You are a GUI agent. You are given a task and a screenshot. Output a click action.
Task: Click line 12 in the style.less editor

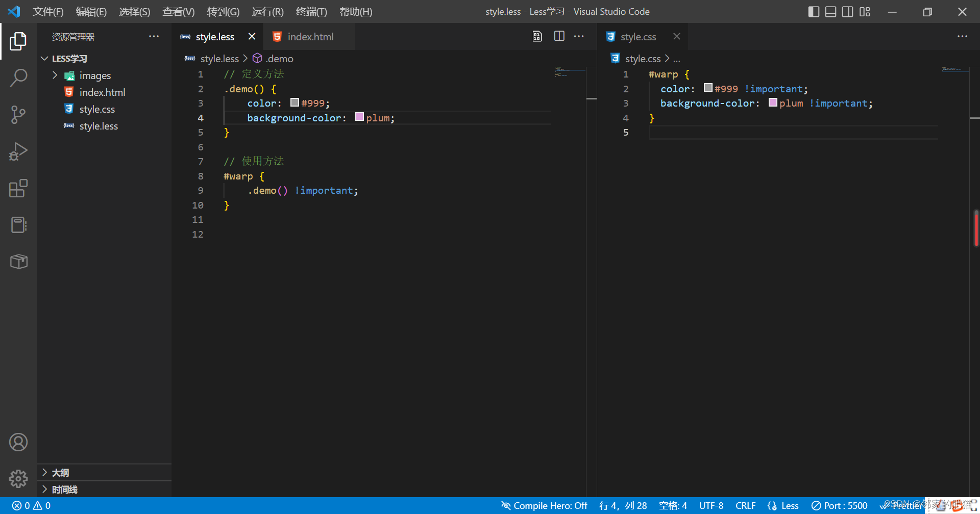coord(388,234)
